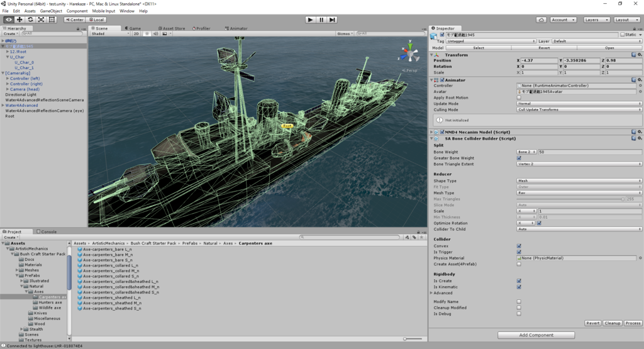Toggle Modify Name checkbox
The image size is (644, 349).
(x=519, y=301)
